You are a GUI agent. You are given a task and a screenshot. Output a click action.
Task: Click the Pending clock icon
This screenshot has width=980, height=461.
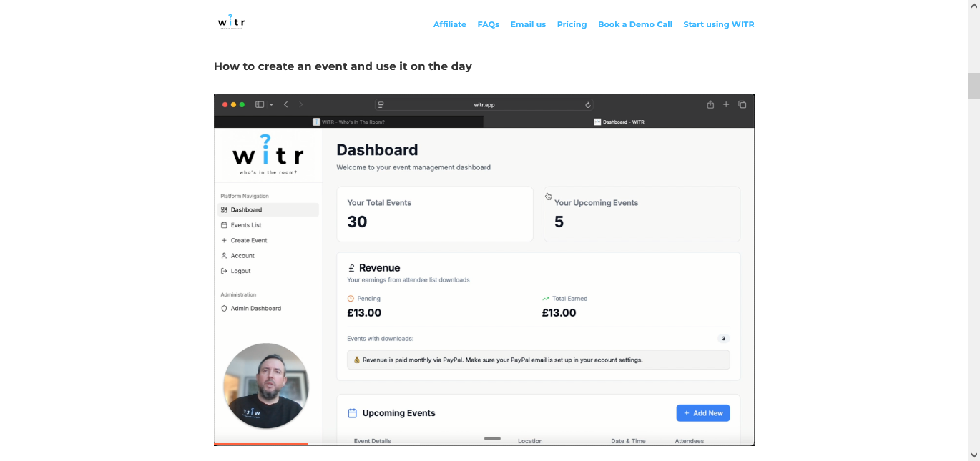click(351, 298)
